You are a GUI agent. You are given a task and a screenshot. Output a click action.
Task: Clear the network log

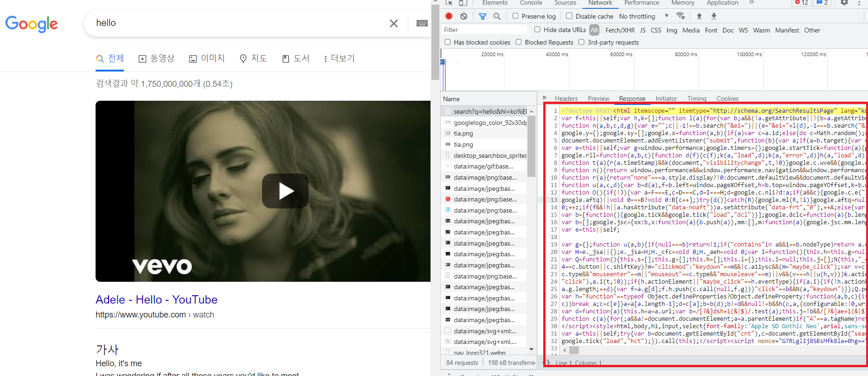463,16
